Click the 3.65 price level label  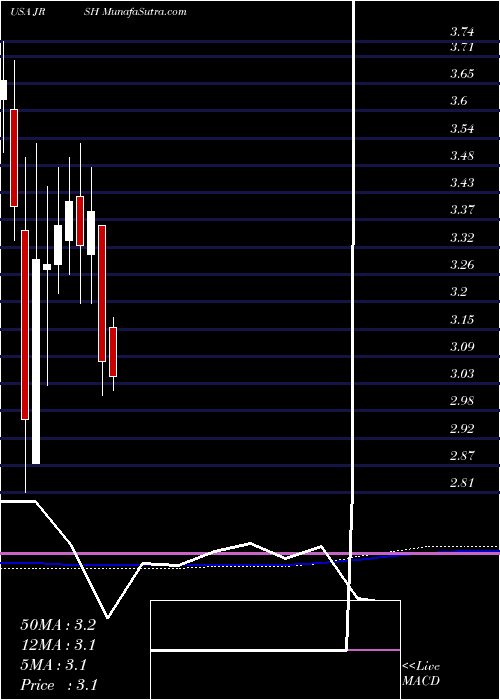pos(462,74)
